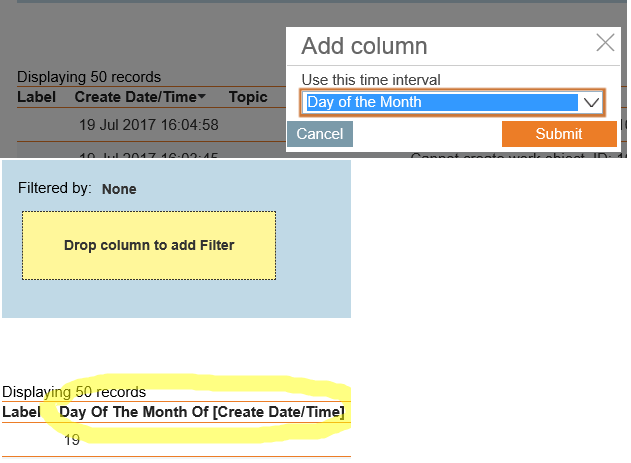The height and width of the screenshot is (463, 631).
Task: Click the upper Displaying 50 records text
Action: coord(89,77)
